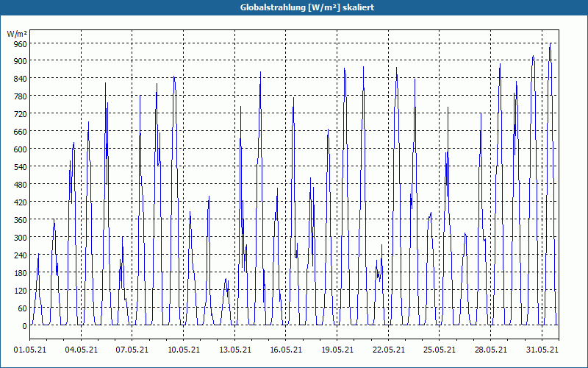Select the 120 y-axis value
Image resolution: width=588 pixels, height=368 pixels.
coord(21,291)
